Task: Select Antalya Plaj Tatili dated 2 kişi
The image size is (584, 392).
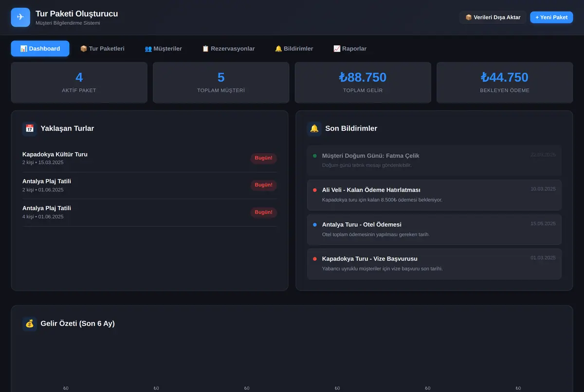Action: click(x=47, y=181)
